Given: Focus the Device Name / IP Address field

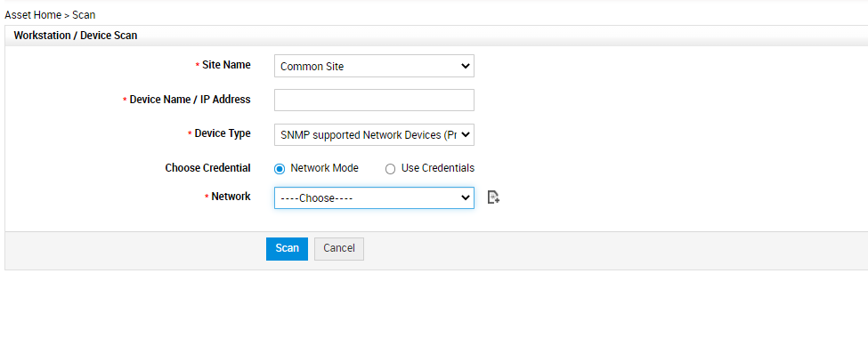Looking at the screenshot, I should tap(374, 100).
